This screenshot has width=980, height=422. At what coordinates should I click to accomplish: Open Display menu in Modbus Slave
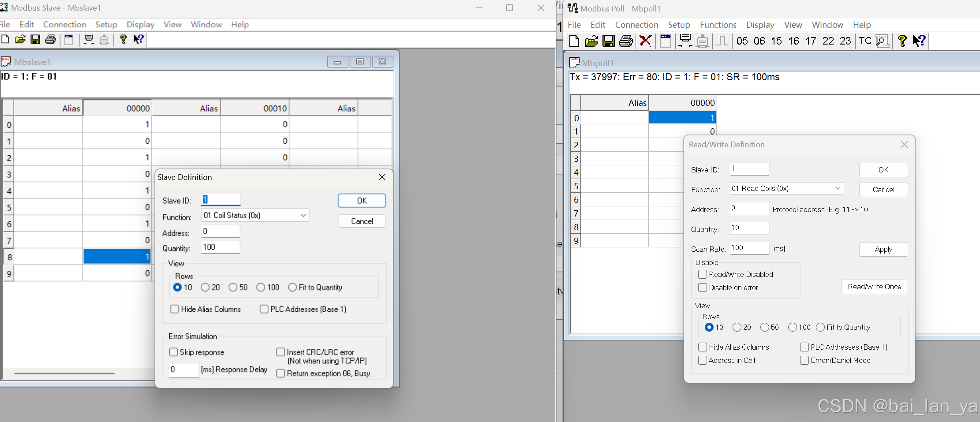point(140,24)
